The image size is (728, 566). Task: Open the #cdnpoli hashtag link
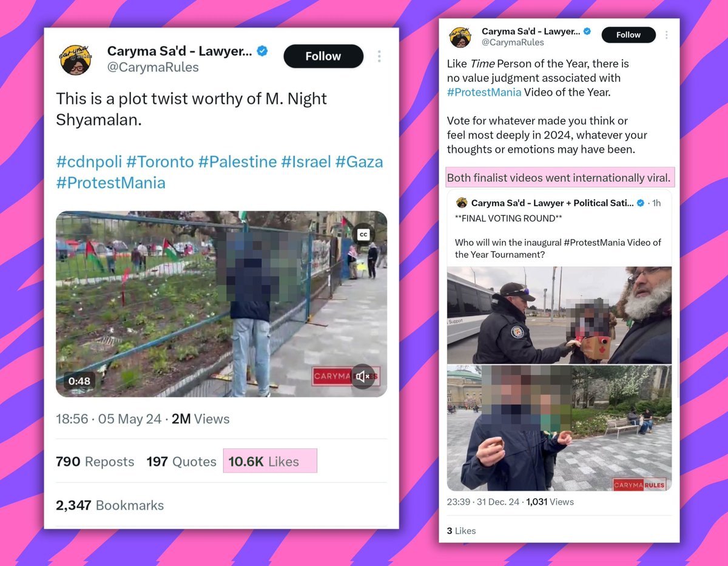pos(89,162)
